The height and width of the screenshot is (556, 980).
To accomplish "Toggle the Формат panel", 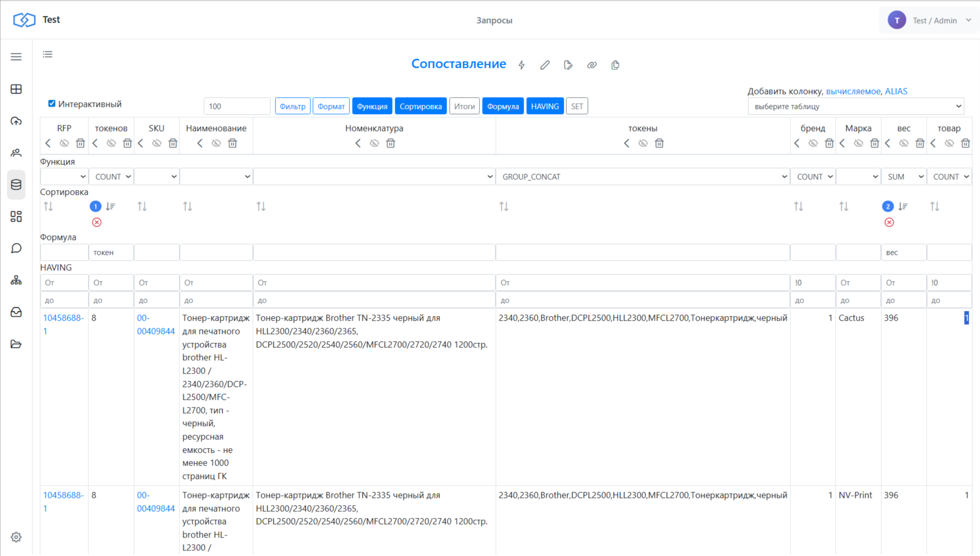I will click(331, 106).
